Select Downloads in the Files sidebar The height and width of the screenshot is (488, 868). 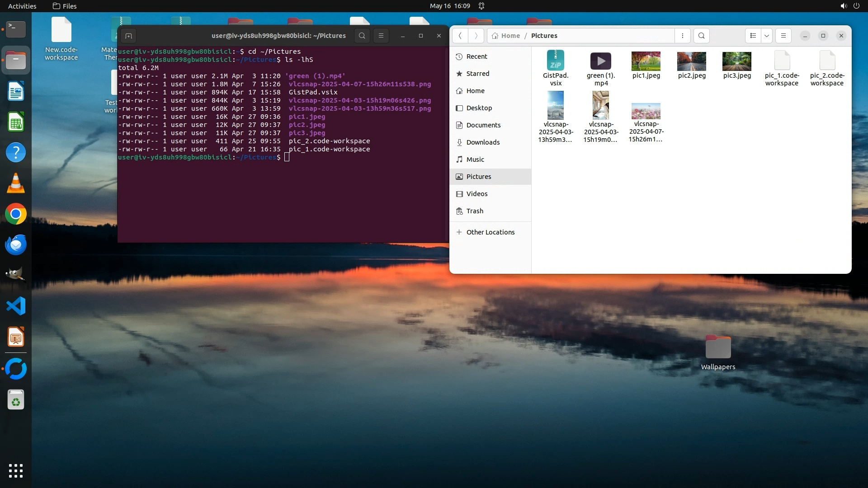tap(483, 142)
